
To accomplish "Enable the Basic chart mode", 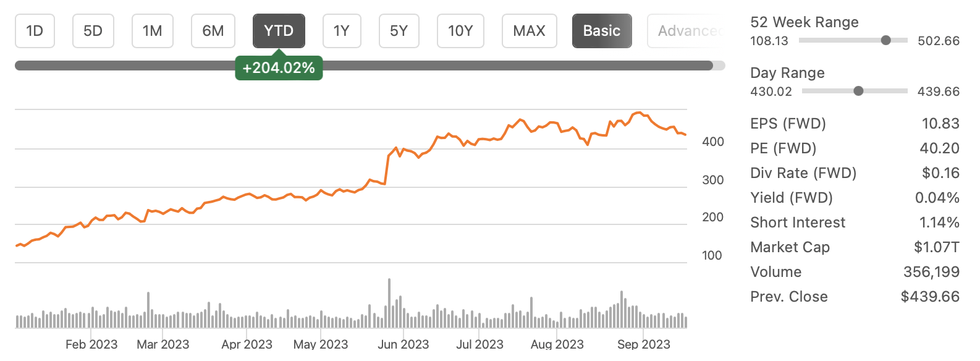I will point(602,31).
